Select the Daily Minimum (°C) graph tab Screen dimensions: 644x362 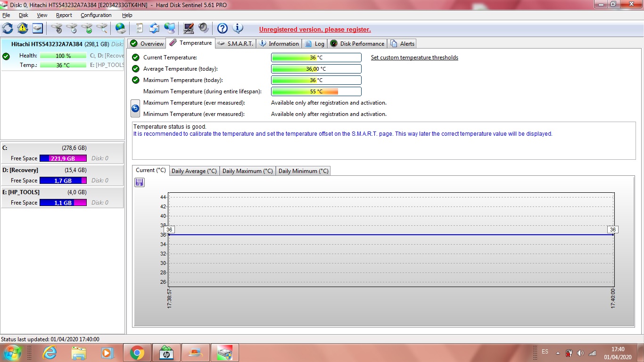point(303,171)
